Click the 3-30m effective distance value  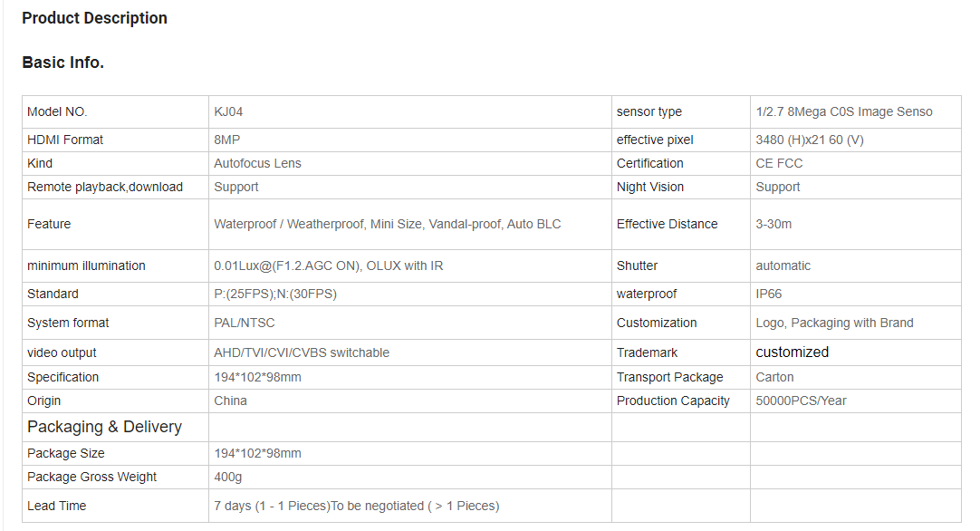773,224
